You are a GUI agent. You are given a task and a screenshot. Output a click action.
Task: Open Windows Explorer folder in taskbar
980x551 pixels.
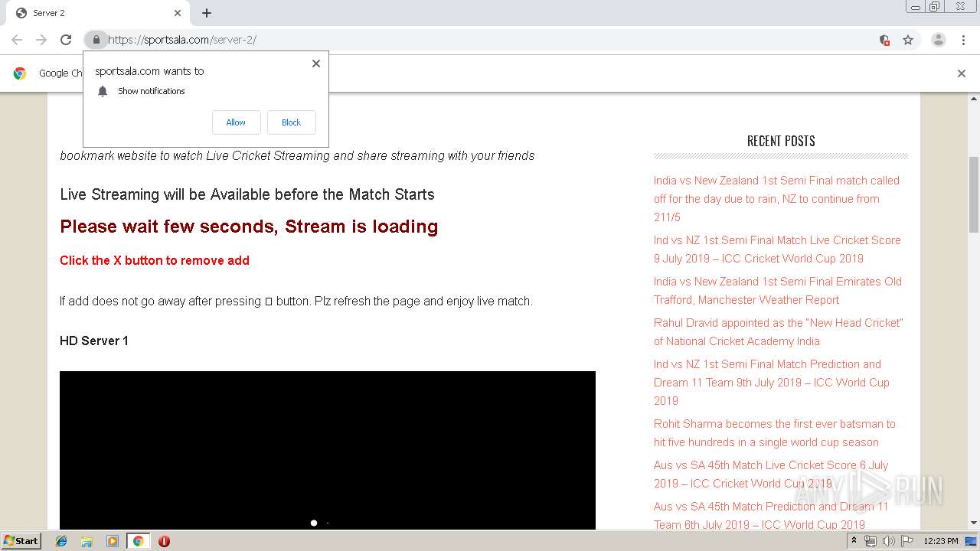pos(87,541)
